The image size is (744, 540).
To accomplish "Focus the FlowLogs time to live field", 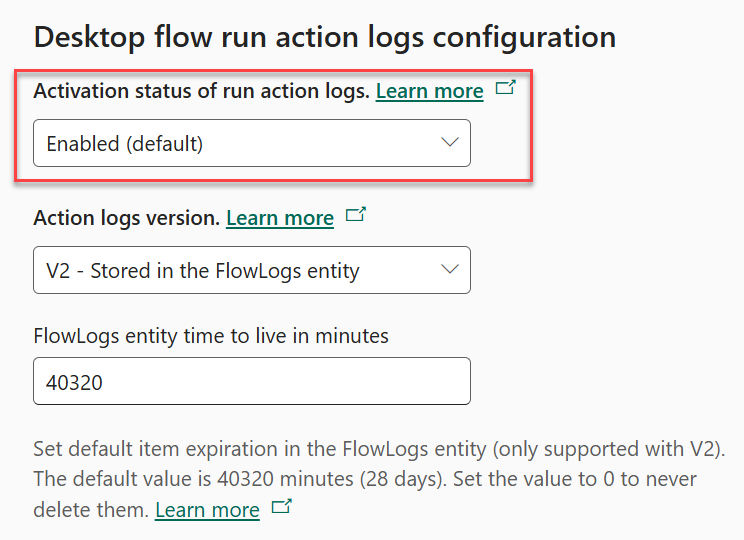I will pyautogui.click(x=252, y=381).
